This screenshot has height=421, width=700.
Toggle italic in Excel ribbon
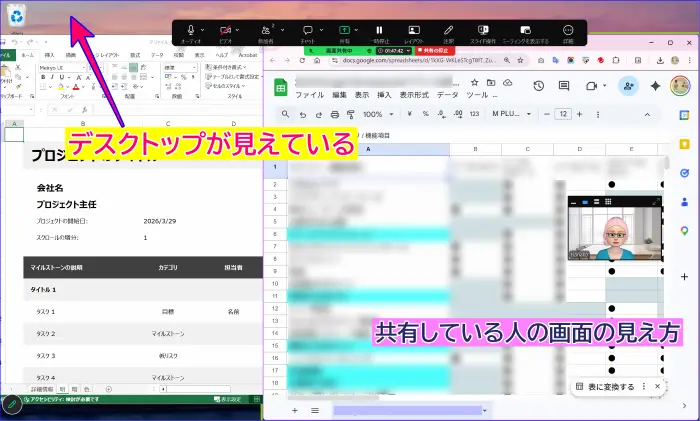tap(52, 77)
